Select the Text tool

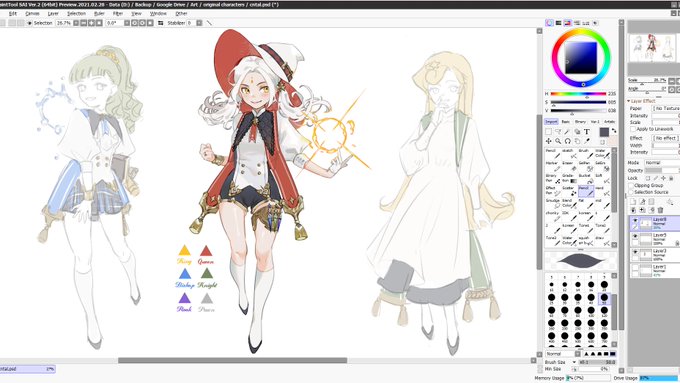point(587,131)
